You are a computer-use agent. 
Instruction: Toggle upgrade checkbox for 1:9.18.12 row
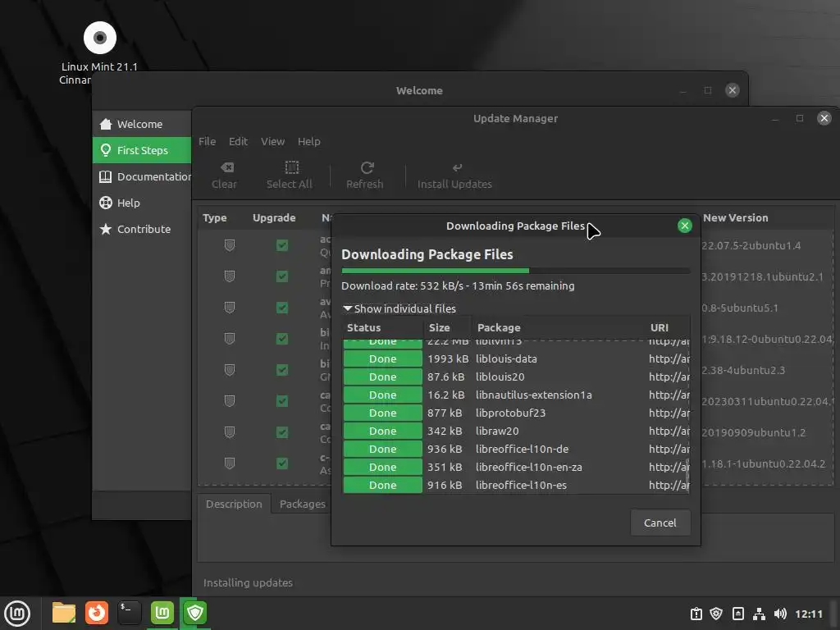pyautogui.click(x=282, y=339)
